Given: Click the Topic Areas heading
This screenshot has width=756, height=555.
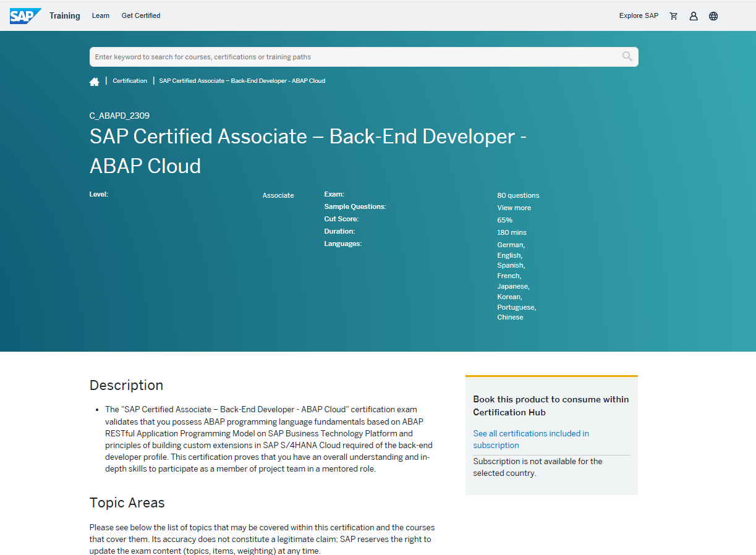Looking at the screenshot, I should coord(127,502).
